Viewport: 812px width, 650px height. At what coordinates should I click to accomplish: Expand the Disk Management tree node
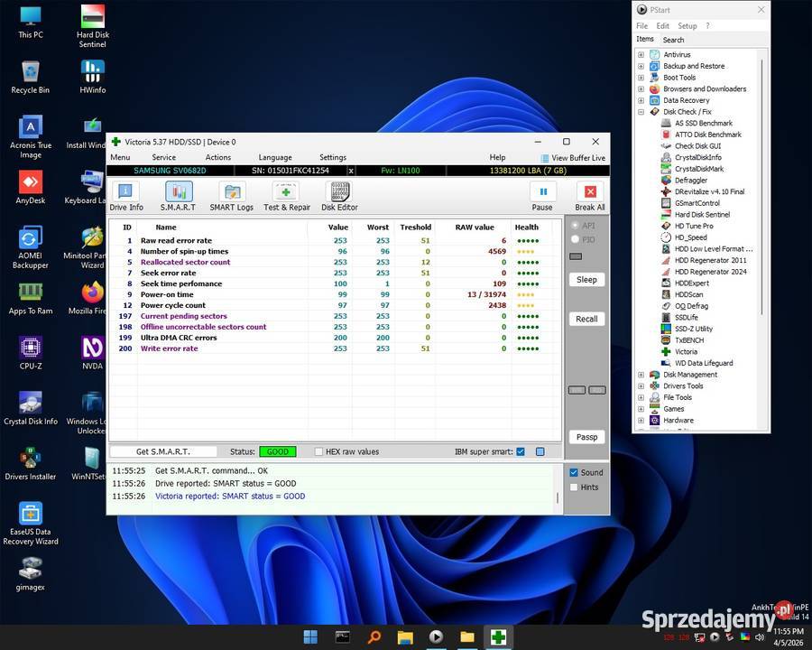(641, 375)
